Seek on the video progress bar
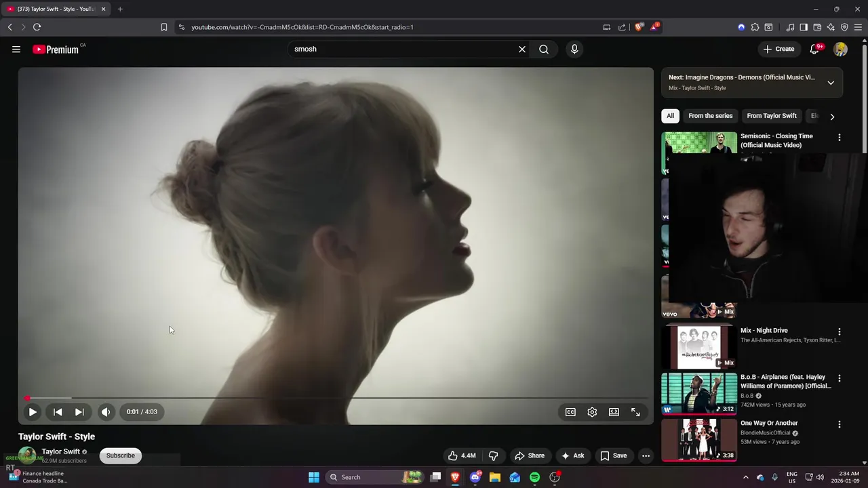The width and height of the screenshot is (868, 488). coord(336,398)
